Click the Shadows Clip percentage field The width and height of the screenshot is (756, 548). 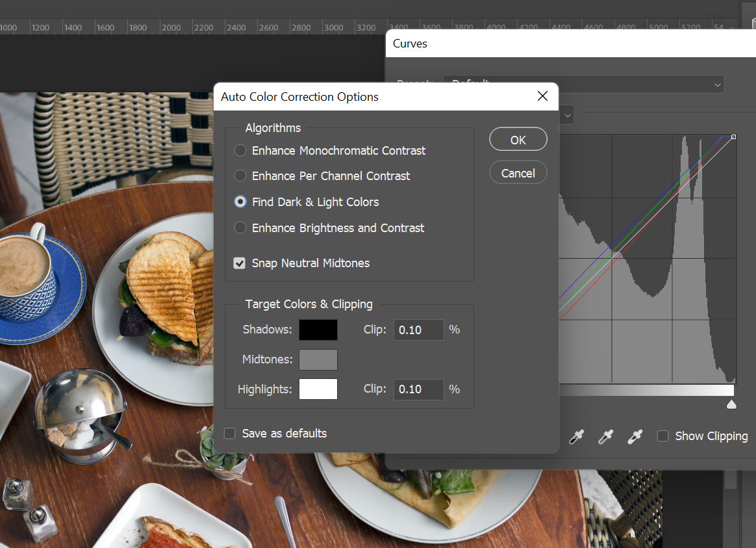click(x=418, y=330)
